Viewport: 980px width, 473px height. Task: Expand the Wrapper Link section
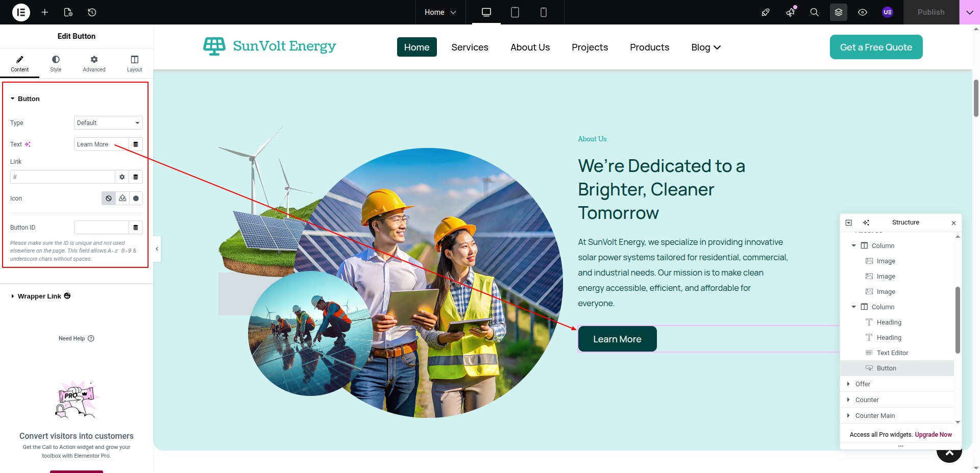tap(39, 296)
